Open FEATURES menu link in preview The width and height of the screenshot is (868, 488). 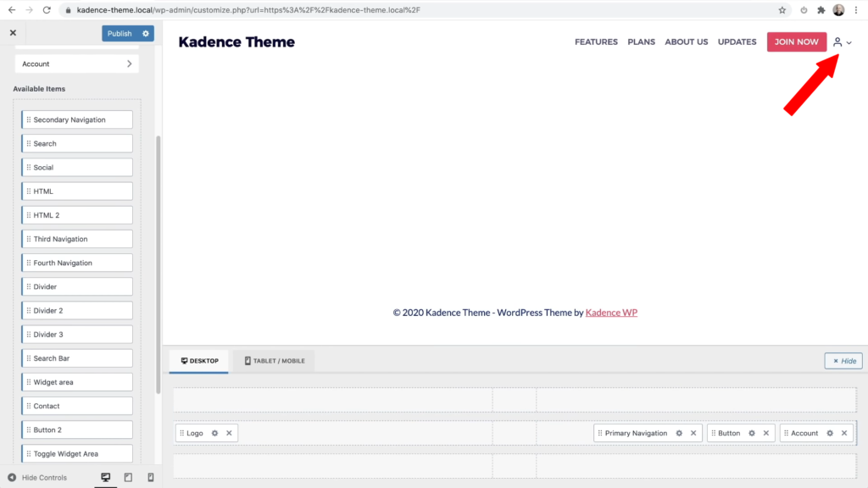click(x=596, y=42)
